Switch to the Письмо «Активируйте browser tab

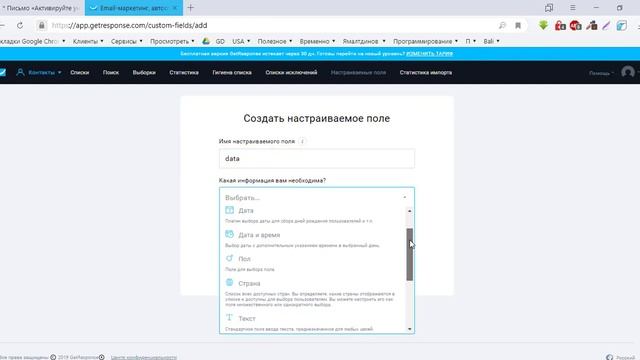[41, 8]
